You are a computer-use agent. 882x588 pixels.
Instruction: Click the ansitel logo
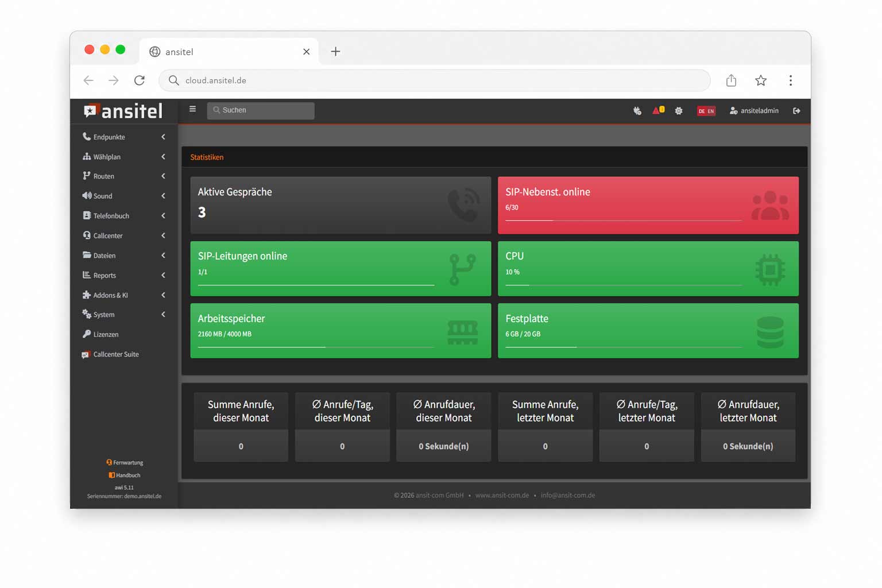123,111
